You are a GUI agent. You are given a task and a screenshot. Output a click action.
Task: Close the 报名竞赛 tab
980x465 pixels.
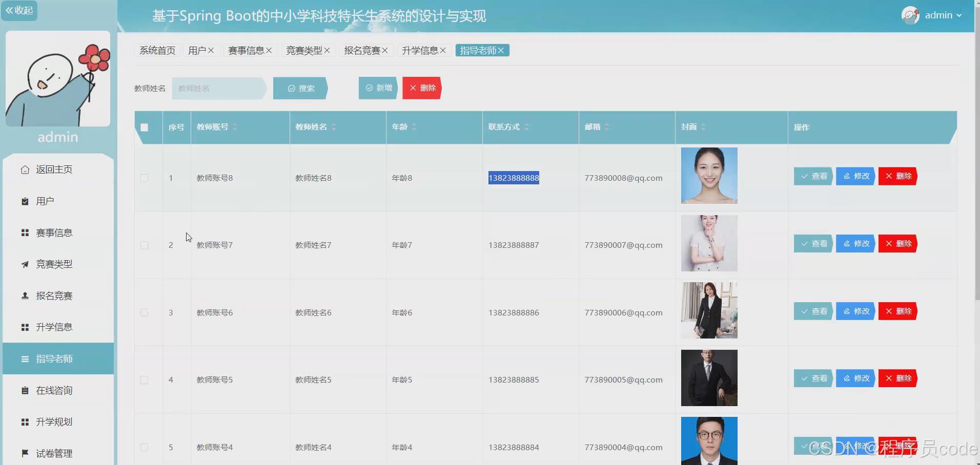[x=384, y=51]
